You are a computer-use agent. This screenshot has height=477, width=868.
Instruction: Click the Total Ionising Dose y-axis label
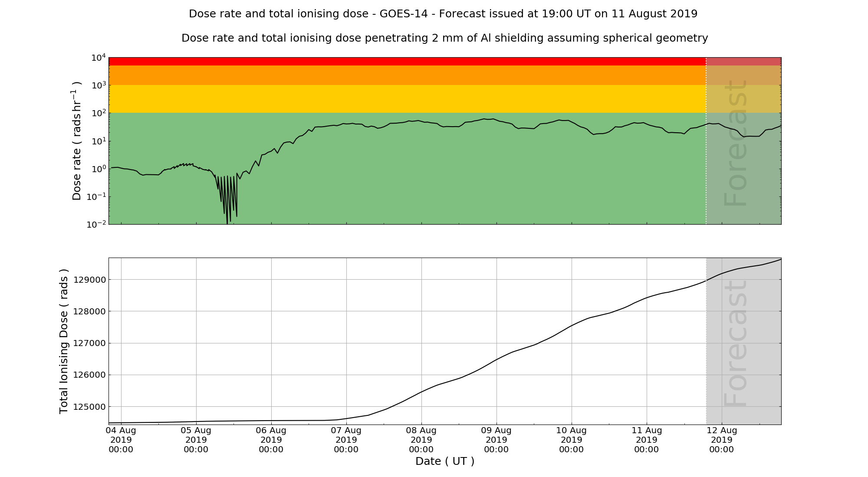coord(64,341)
